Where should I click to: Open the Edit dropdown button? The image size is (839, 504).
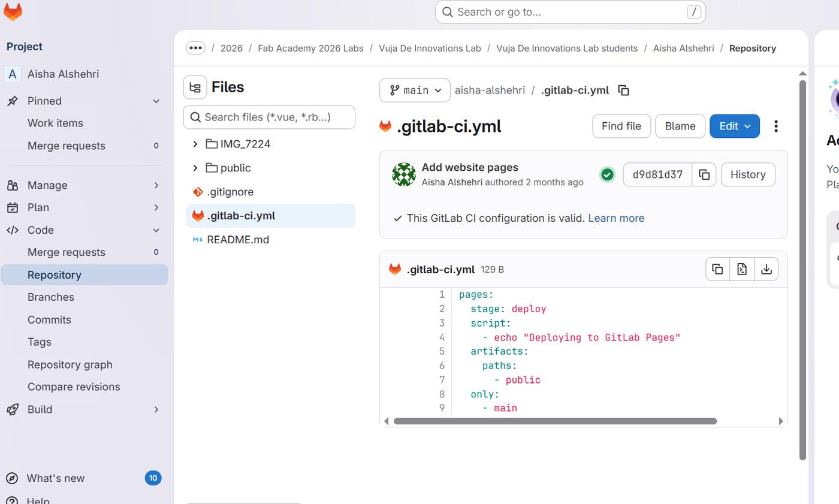pos(735,126)
